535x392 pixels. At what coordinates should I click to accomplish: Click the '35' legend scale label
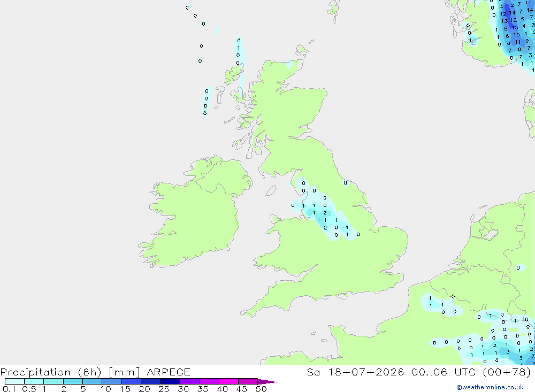[203, 389]
